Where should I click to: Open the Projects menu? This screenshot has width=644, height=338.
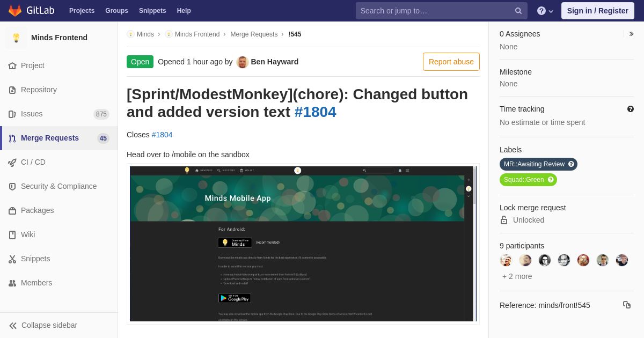(82, 11)
